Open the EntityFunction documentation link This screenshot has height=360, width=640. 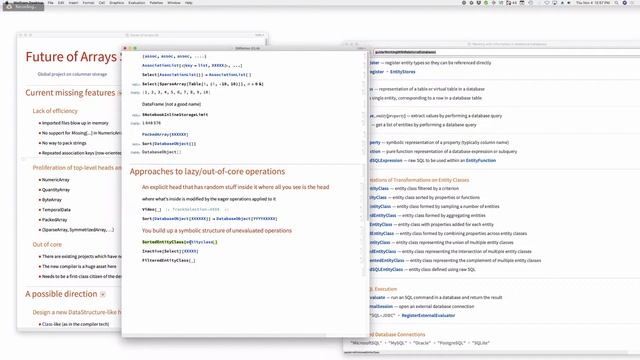(x=480, y=161)
